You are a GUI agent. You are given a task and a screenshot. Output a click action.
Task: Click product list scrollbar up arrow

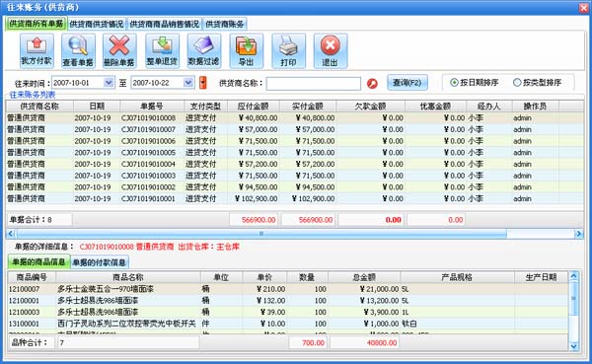573,276
